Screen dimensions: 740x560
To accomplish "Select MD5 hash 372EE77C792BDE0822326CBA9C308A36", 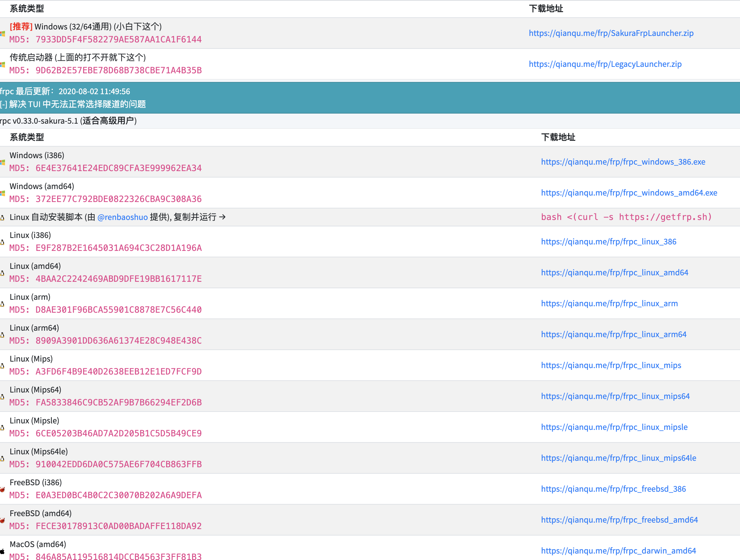I will click(x=119, y=199).
